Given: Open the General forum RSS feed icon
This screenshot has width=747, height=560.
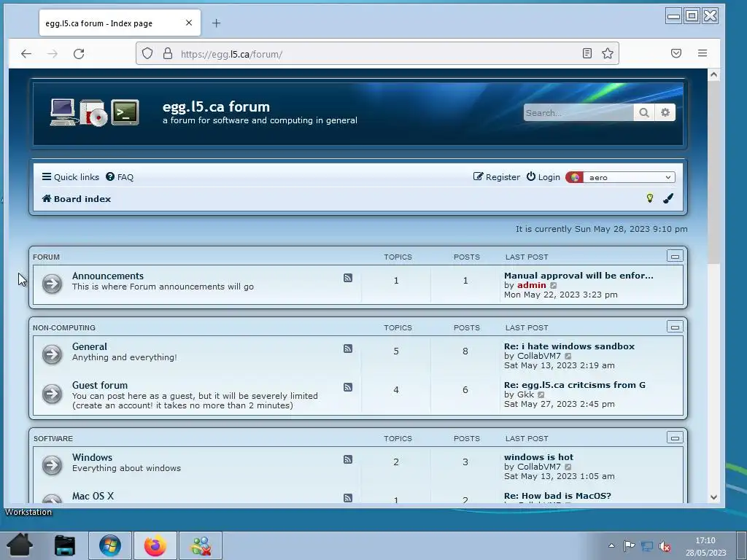Looking at the screenshot, I should [x=348, y=349].
